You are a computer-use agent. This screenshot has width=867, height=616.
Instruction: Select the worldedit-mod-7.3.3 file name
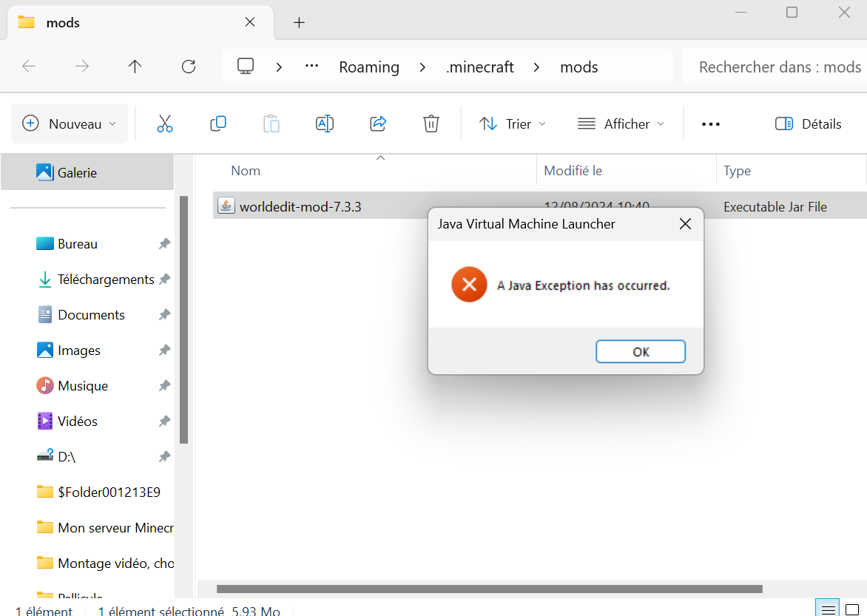[x=300, y=206]
